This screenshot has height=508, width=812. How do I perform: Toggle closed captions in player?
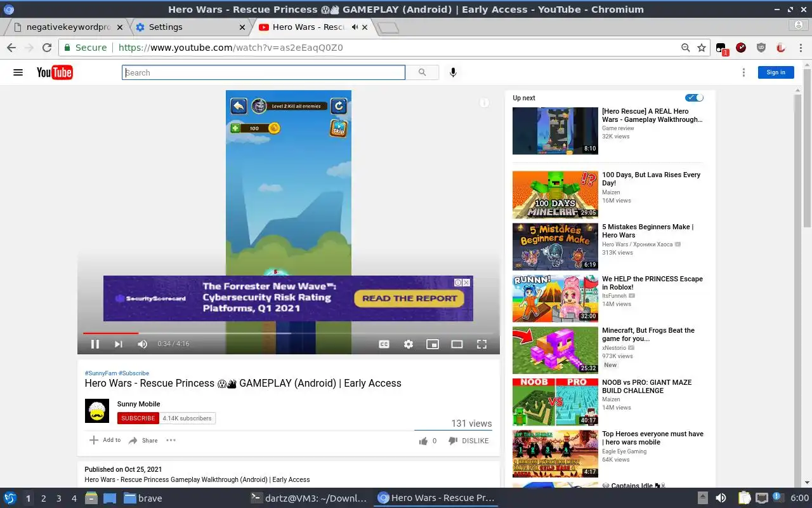(x=384, y=344)
